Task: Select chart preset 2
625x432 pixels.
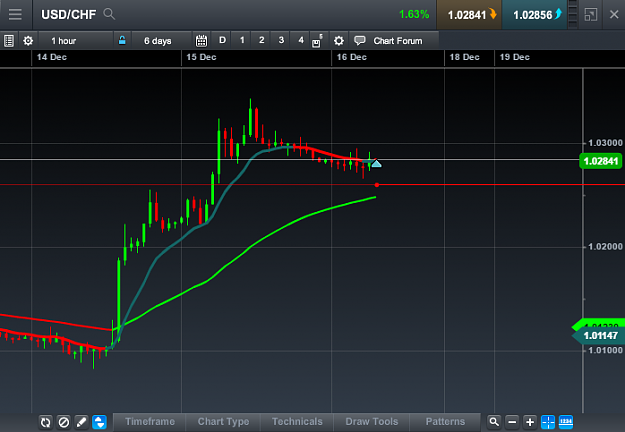Action: (261, 40)
